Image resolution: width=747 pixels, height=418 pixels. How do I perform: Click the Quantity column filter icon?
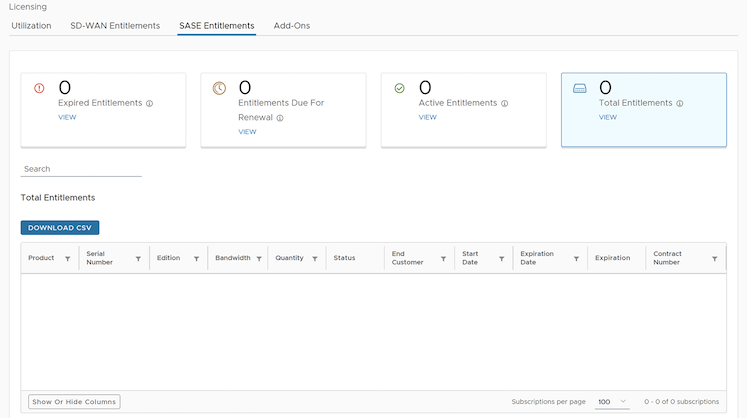tap(314, 258)
